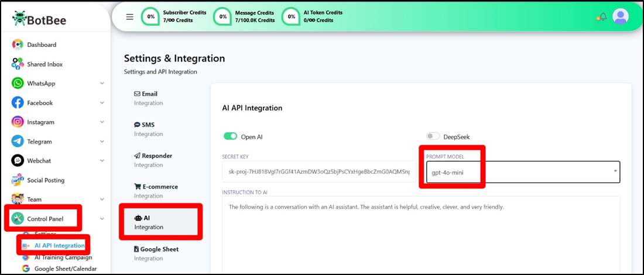Click the BotBee logo

point(39,20)
